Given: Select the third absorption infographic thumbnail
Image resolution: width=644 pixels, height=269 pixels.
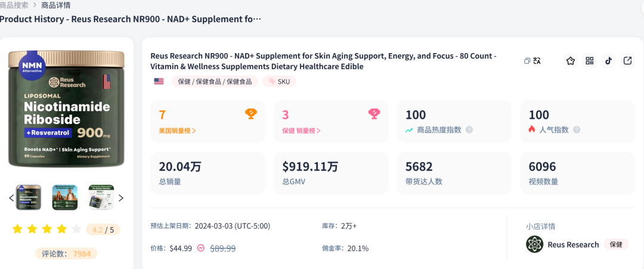Looking at the screenshot, I should coord(101,197).
